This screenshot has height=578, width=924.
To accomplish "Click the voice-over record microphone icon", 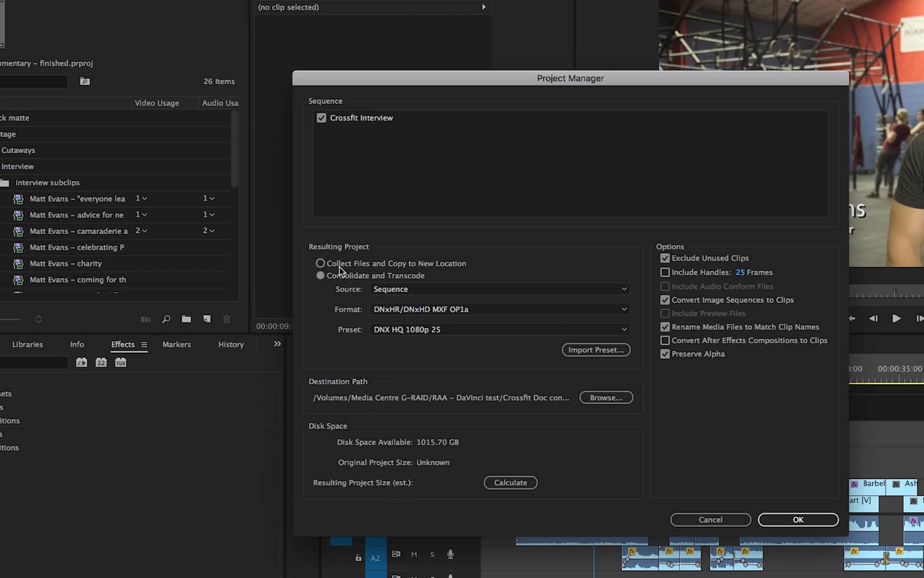I will tap(451, 554).
